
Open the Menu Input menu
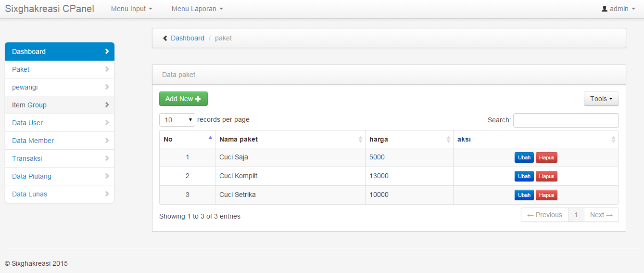coord(131,9)
